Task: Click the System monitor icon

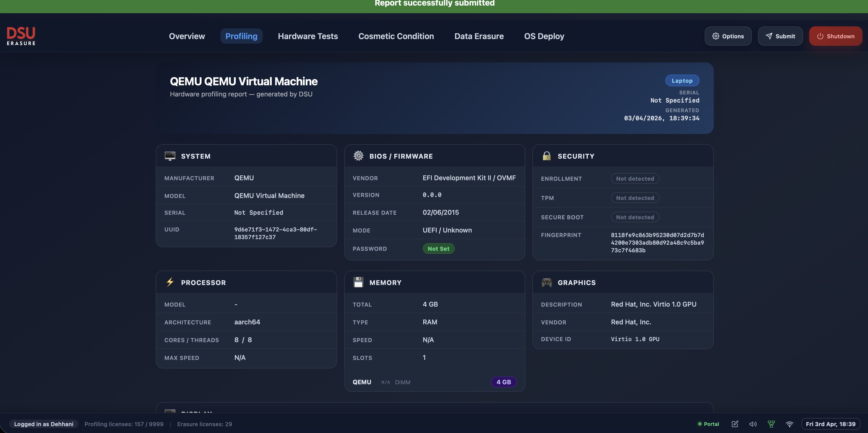Action: coord(170,156)
